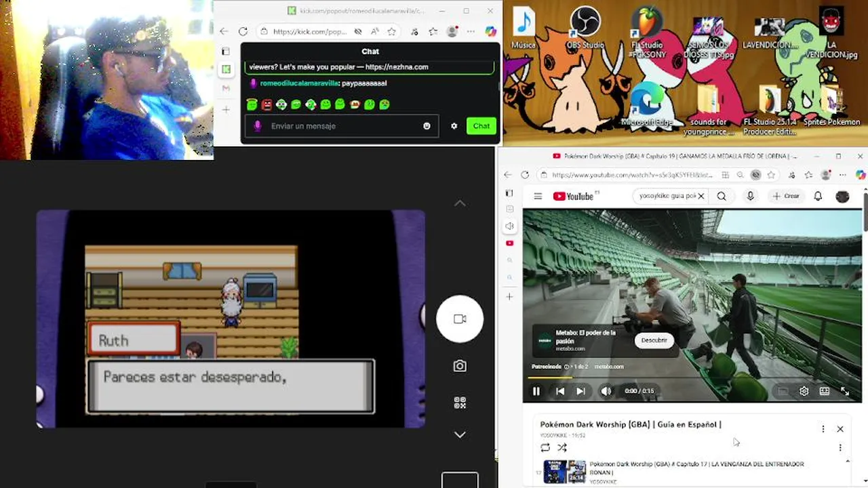Viewport: 868px width, 488px height.
Task: Open FL Studio 25.1.4 Producer Edition shortcut
Action: 770,110
